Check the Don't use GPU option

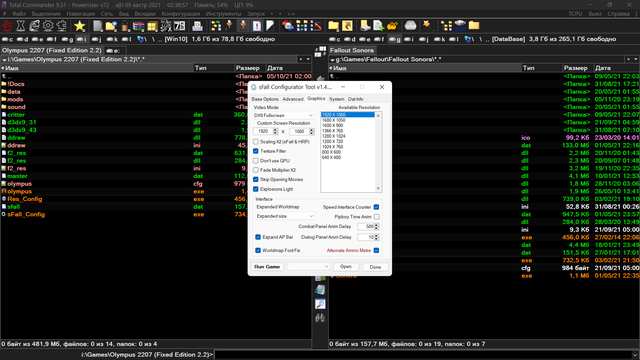[x=256, y=161]
